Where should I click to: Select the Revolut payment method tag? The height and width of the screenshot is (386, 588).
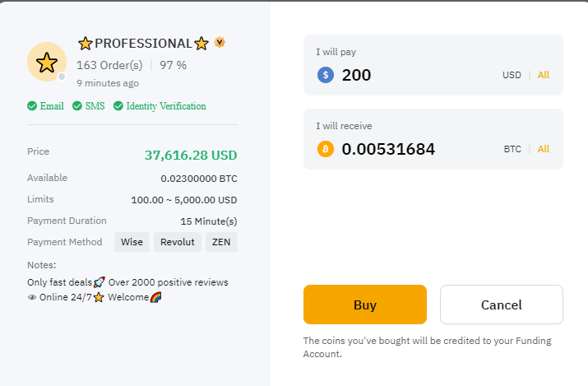pyautogui.click(x=178, y=242)
